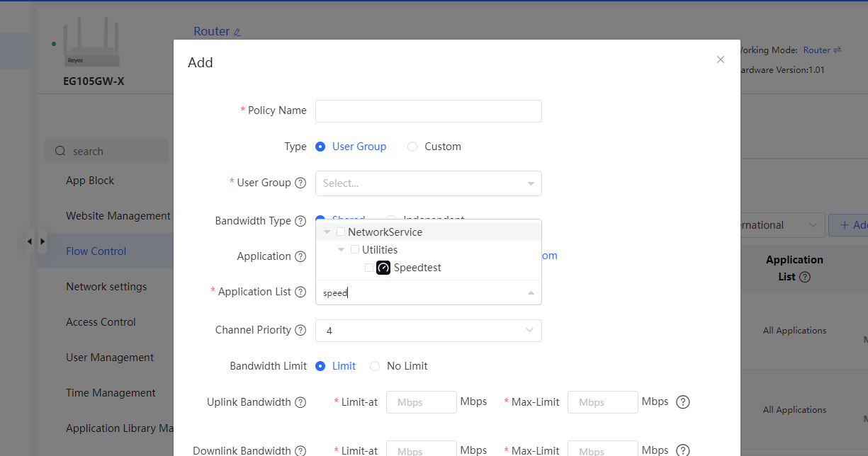Click the left collapse arrow on sidebar handle

pos(30,241)
